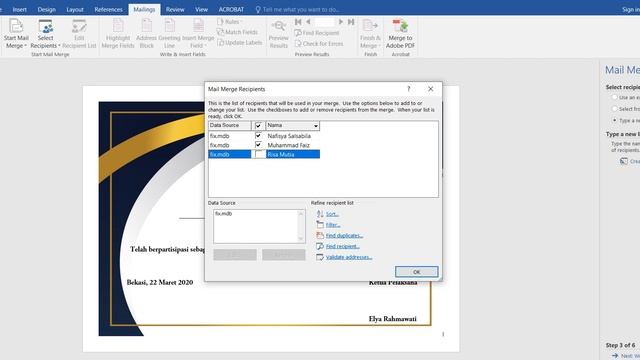Open the ACROBAT tab
Viewport: 640px width, 360px height.
(231, 9)
